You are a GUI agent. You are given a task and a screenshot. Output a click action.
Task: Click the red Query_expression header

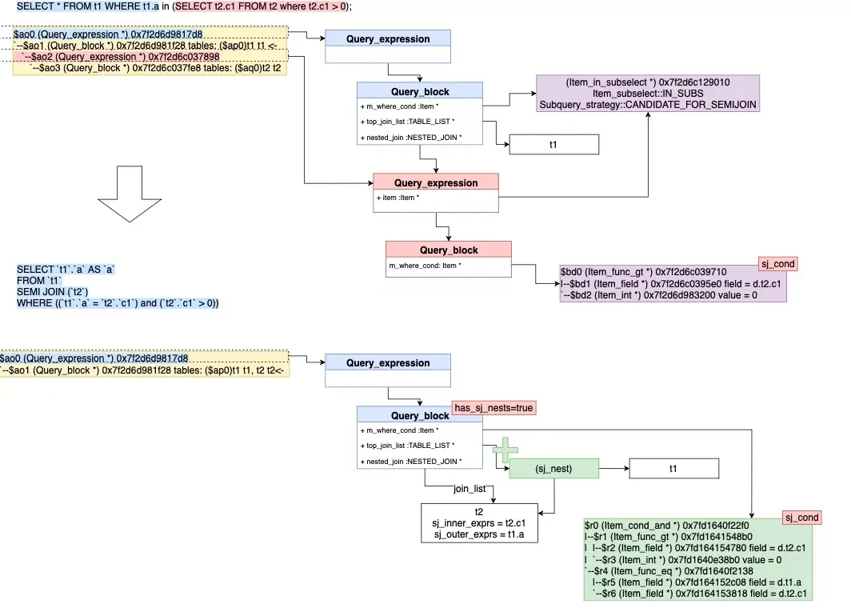pos(436,182)
